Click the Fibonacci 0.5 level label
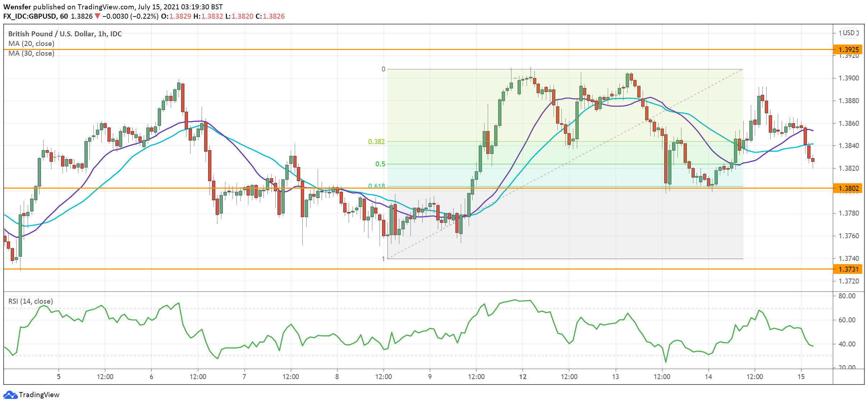Viewport: 868px width, 405px height. 380,164
